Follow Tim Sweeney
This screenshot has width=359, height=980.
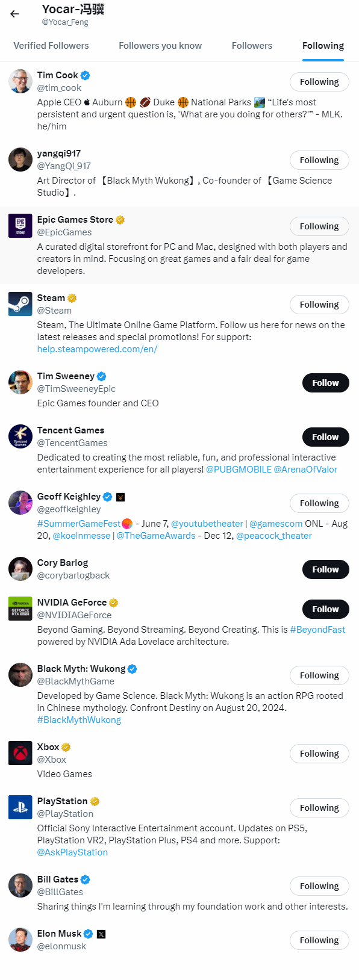coord(325,383)
